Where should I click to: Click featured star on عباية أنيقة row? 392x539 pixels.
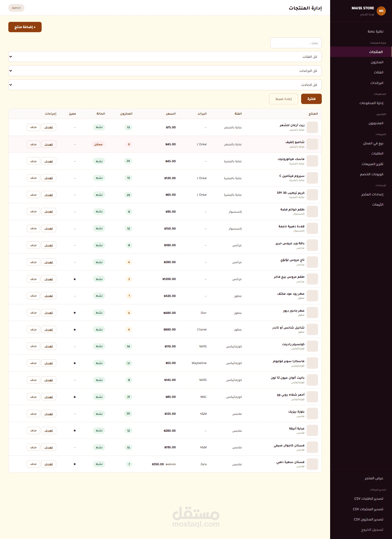(x=75, y=430)
